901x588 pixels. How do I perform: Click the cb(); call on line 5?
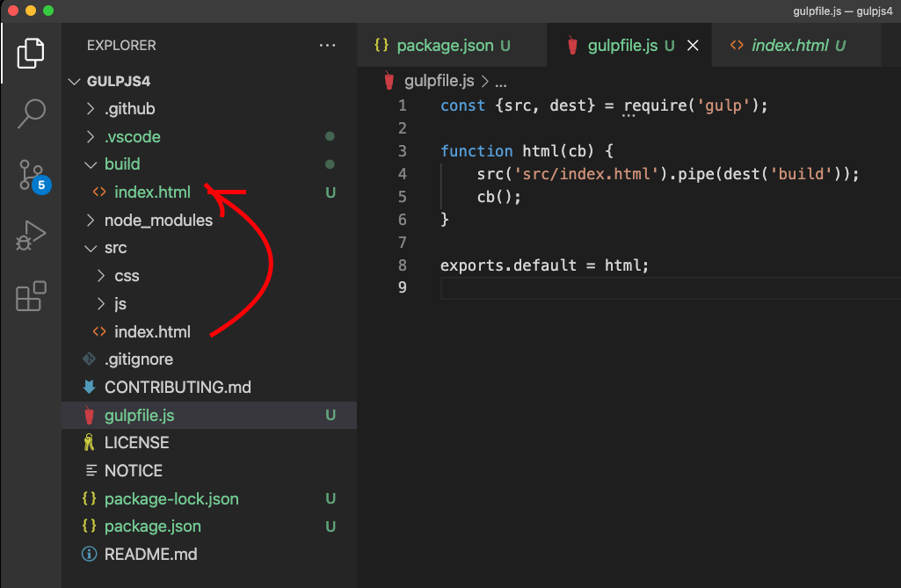498,197
